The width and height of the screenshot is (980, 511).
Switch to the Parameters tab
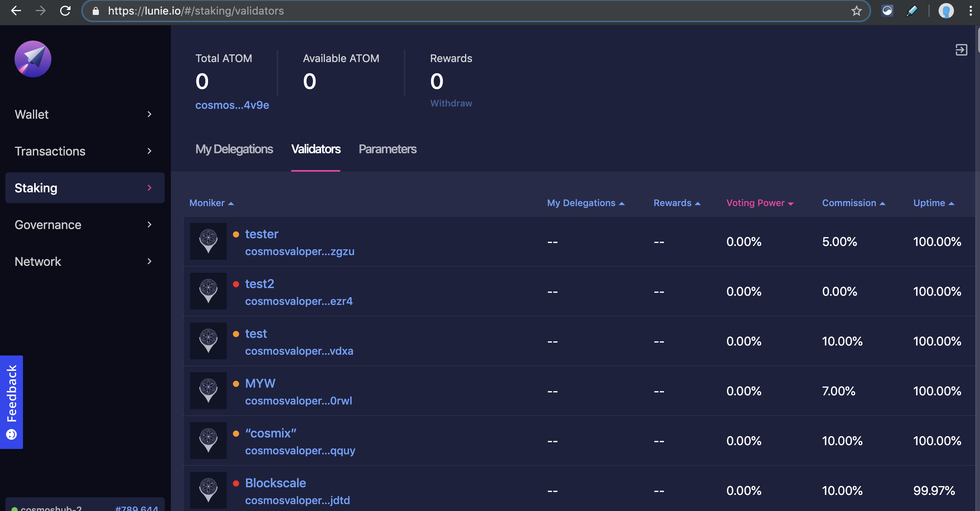click(387, 149)
